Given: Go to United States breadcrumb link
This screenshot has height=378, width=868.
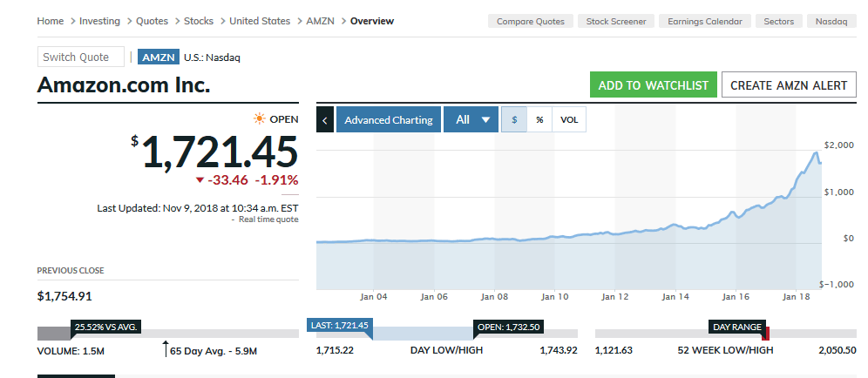Looking at the screenshot, I should coord(259,21).
